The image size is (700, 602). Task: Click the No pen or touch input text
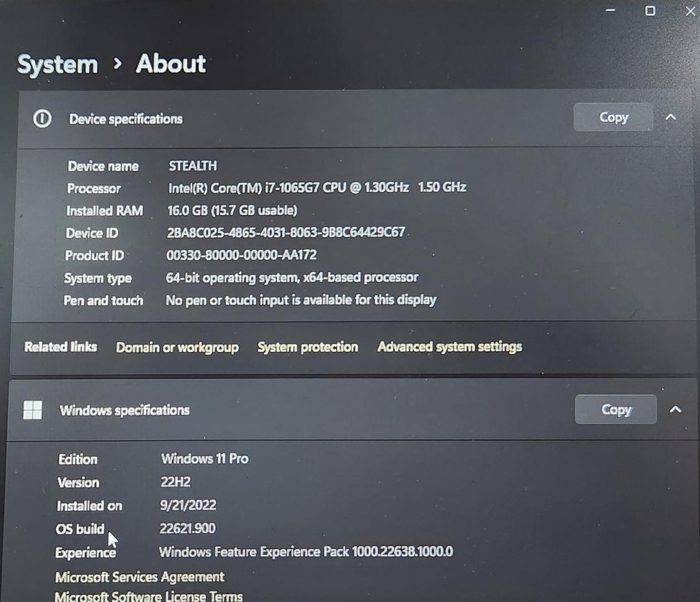pos(301,300)
